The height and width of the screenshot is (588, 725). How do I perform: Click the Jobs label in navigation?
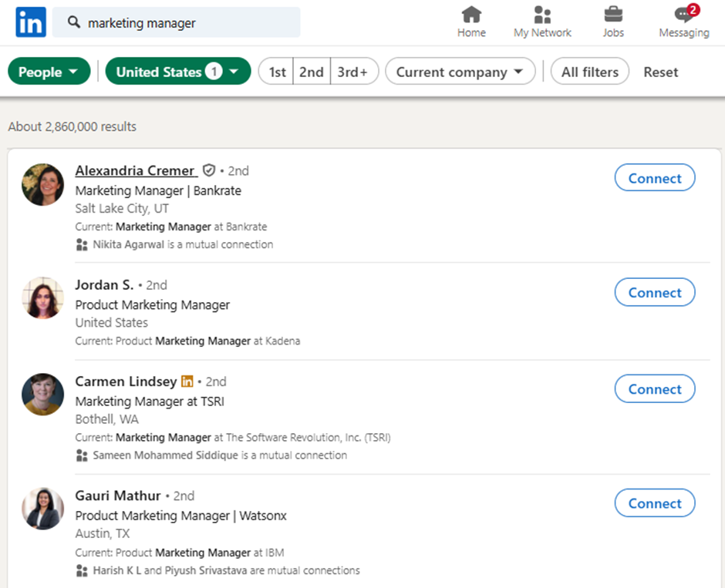[613, 33]
